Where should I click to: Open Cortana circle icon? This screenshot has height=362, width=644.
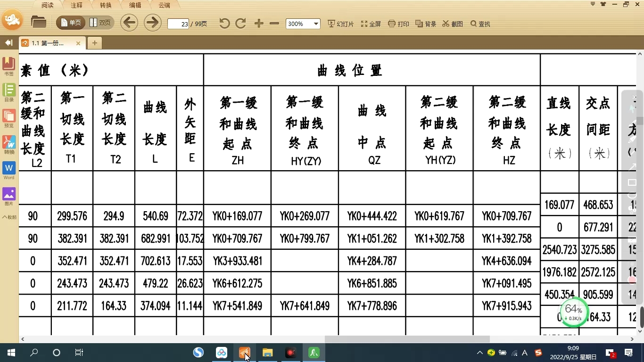[57, 353]
